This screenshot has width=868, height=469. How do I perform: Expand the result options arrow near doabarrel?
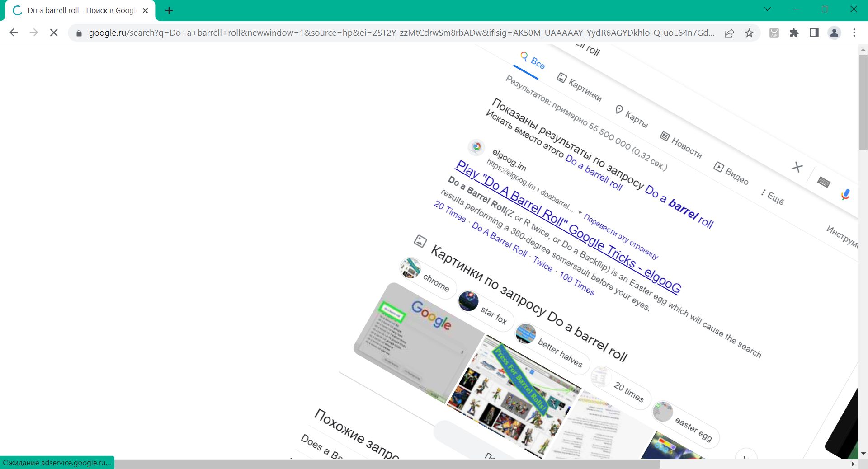coord(580,212)
